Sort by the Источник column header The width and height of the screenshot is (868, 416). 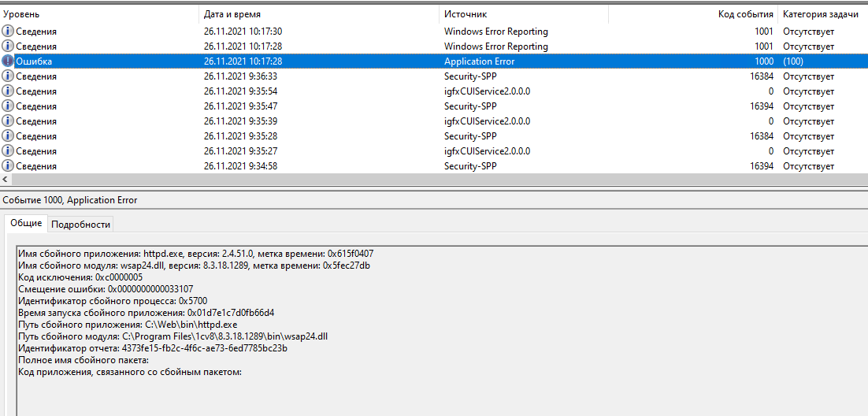coord(466,14)
